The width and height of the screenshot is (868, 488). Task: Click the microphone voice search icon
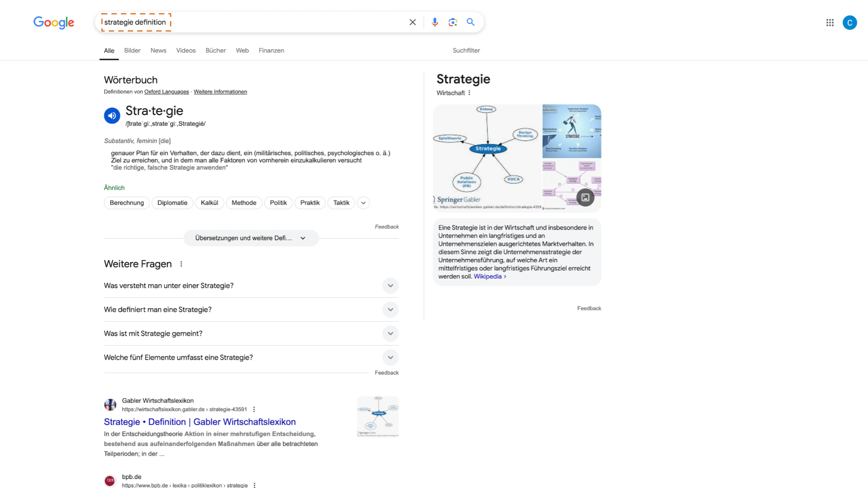click(434, 22)
